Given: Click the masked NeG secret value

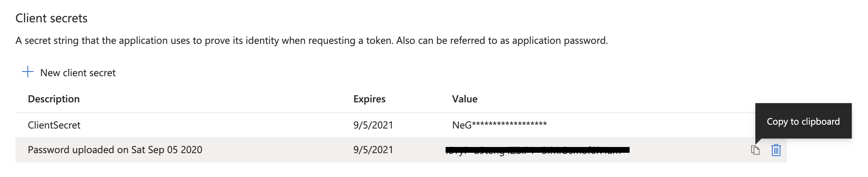Looking at the screenshot, I should pyautogui.click(x=499, y=125).
